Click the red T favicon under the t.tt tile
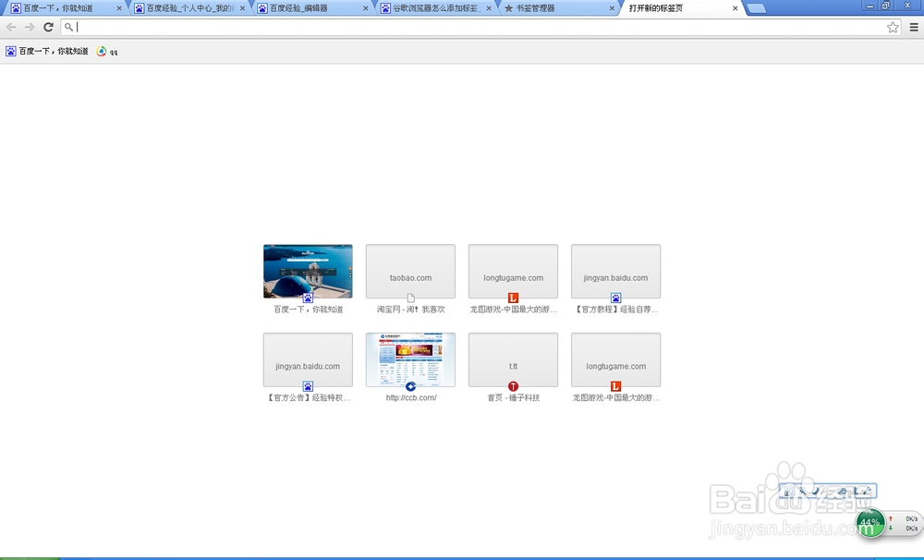 coord(513,386)
